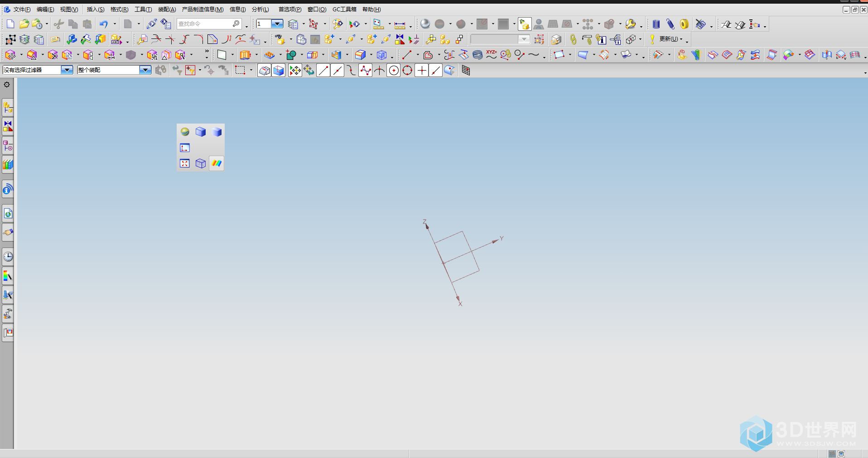Toggle End Point snap option
This screenshot has width=868, height=458.
(323, 70)
